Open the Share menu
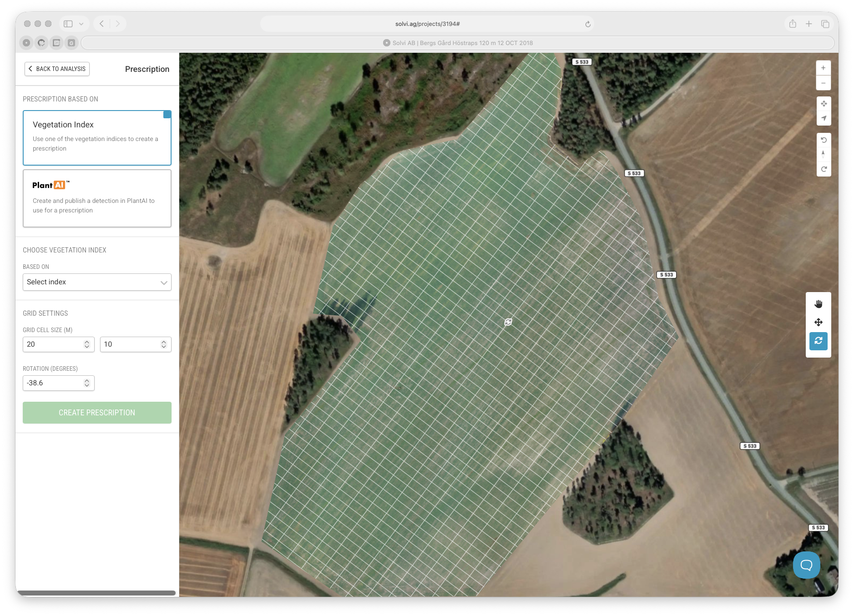 pos(793,24)
